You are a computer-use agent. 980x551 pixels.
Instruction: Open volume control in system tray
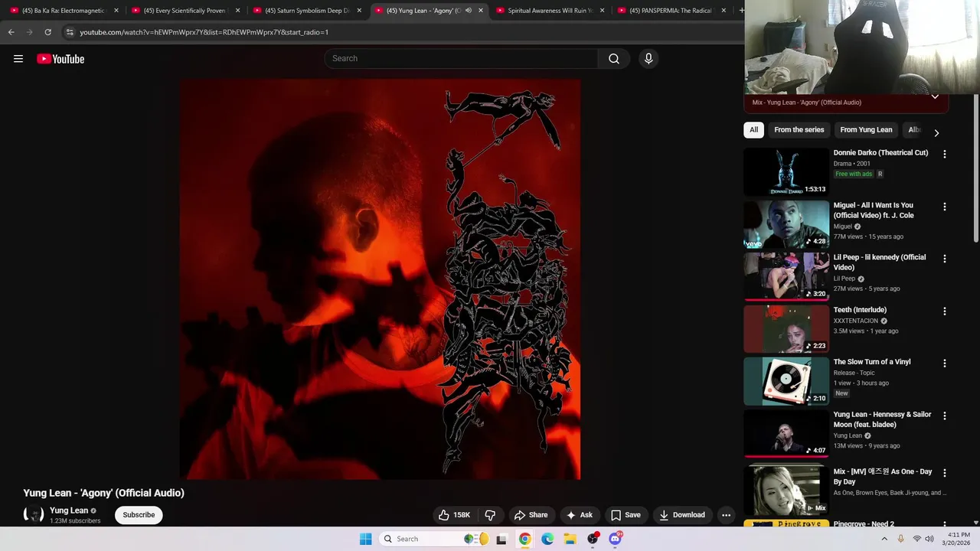pyautogui.click(x=929, y=539)
